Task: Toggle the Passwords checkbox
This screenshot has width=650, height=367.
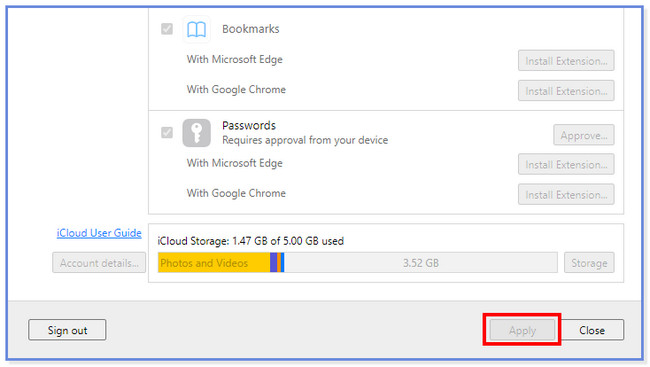Action: [x=167, y=133]
